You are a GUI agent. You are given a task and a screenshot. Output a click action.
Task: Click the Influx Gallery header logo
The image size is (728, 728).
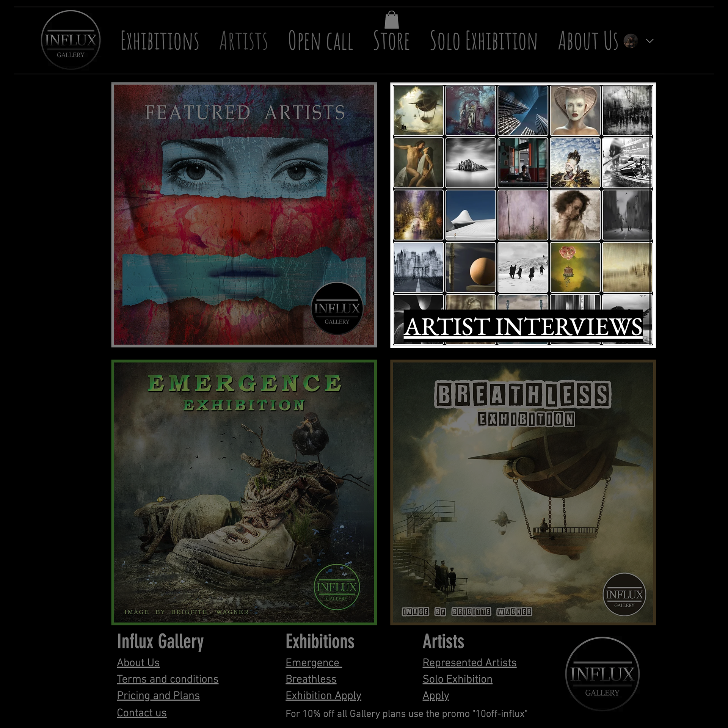[71, 40]
